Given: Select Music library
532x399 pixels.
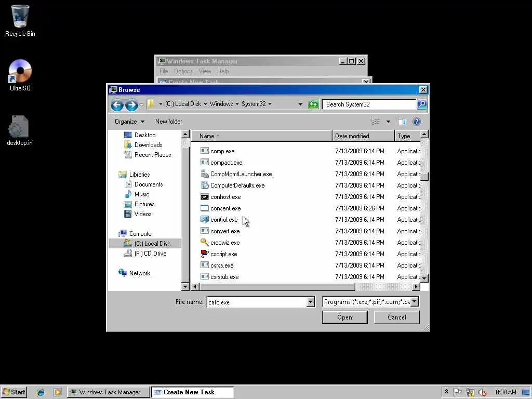Looking at the screenshot, I should pyautogui.click(x=142, y=194).
